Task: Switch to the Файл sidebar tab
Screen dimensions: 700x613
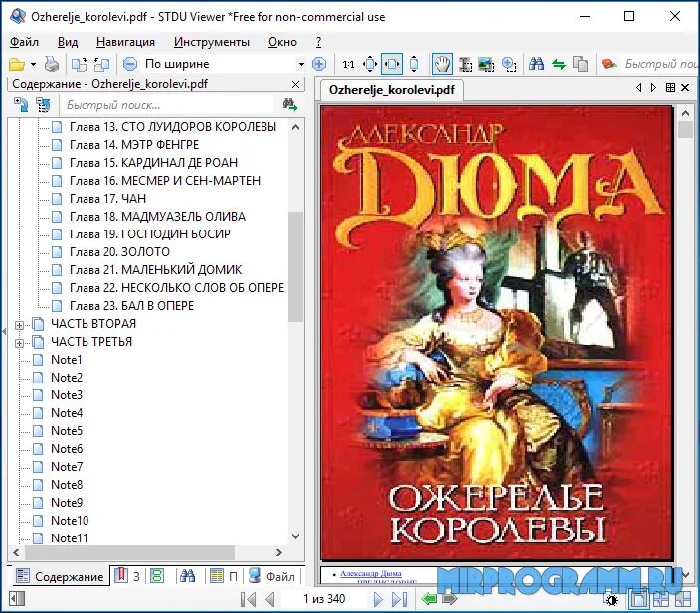Action: [x=271, y=576]
